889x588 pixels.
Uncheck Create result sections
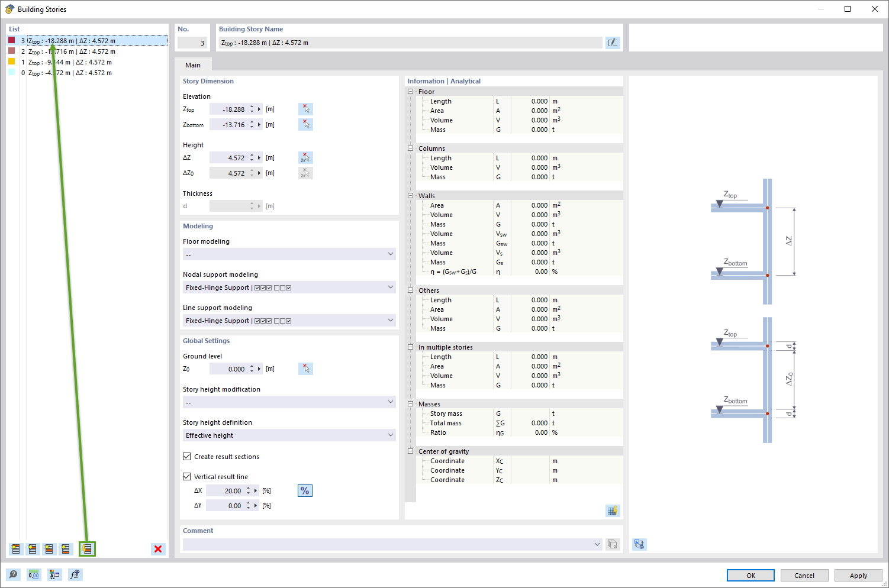(x=187, y=457)
